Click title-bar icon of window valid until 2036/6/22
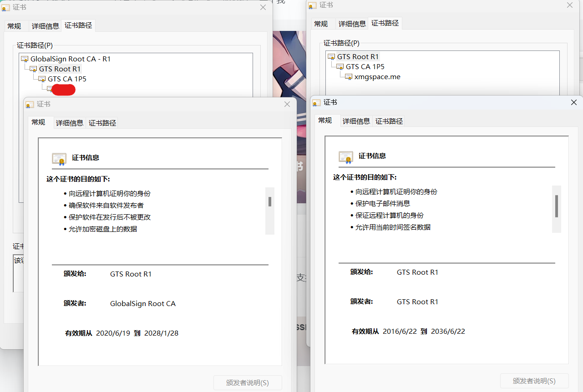Image resolution: width=583 pixels, height=392 pixels. click(x=317, y=103)
